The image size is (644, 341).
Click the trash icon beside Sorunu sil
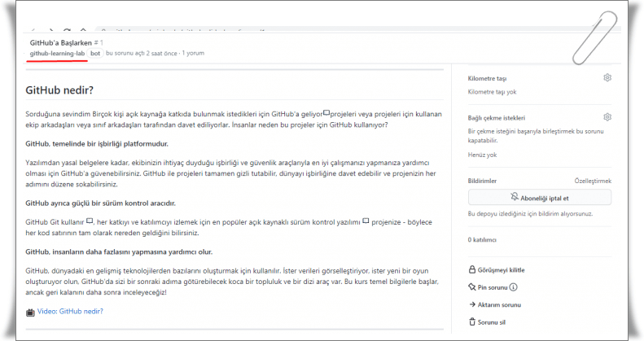tap(472, 321)
